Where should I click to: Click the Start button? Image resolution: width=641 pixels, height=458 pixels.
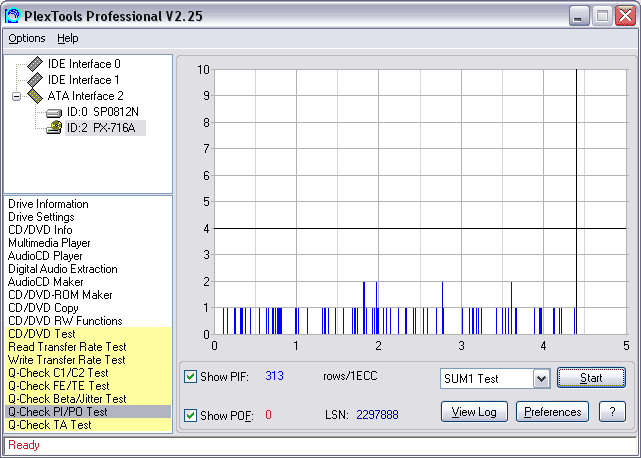coord(591,378)
